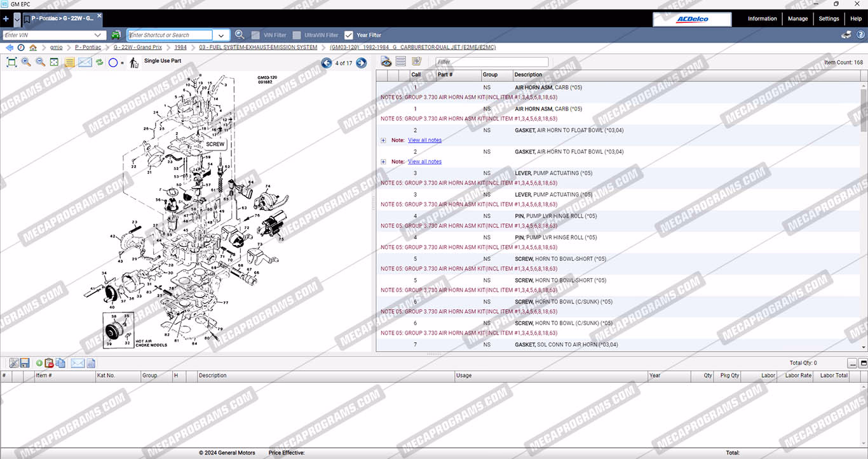Open the Manage menu

[x=797, y=19]
